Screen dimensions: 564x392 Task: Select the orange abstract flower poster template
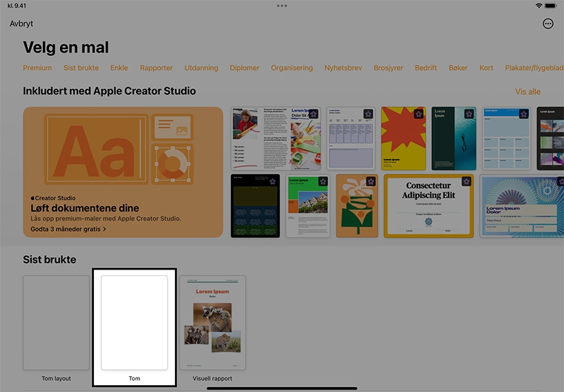point(357,206)
